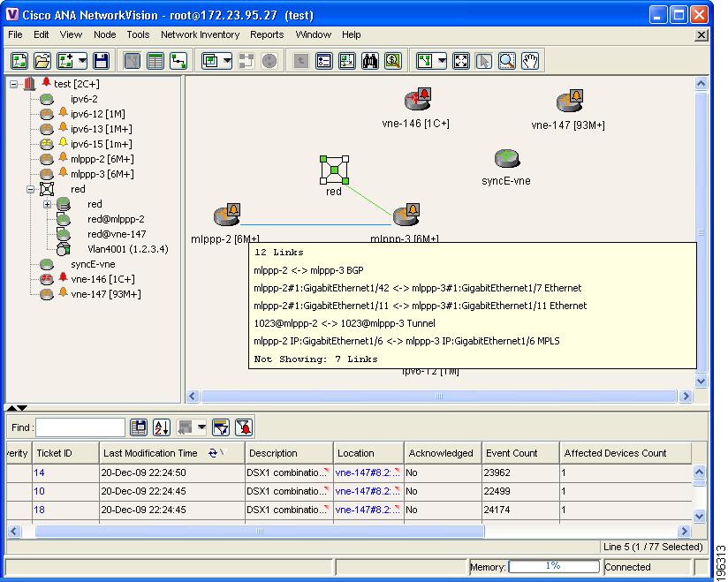Sort by Event Count column header

click(520, 453)
